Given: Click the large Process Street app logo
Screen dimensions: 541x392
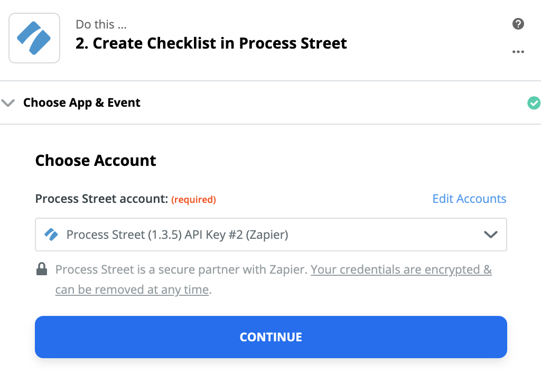Looking at the screenshot, I should [x=34, y=38].
